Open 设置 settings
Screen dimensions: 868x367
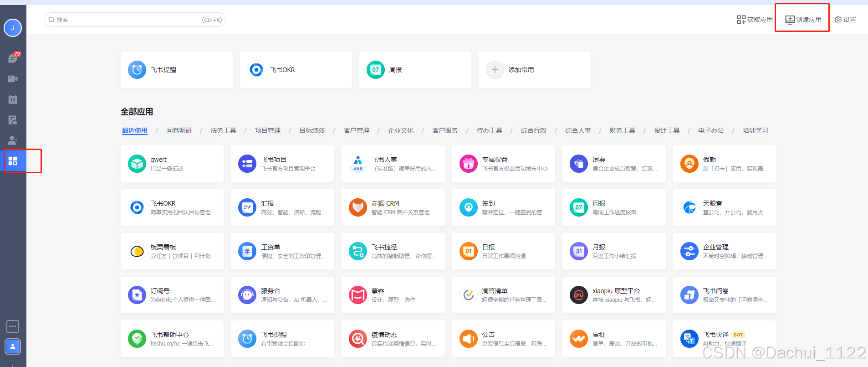click(845, 20)
